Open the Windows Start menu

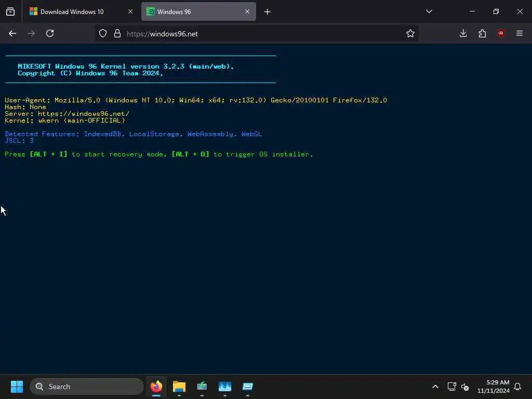coord(17,387)
